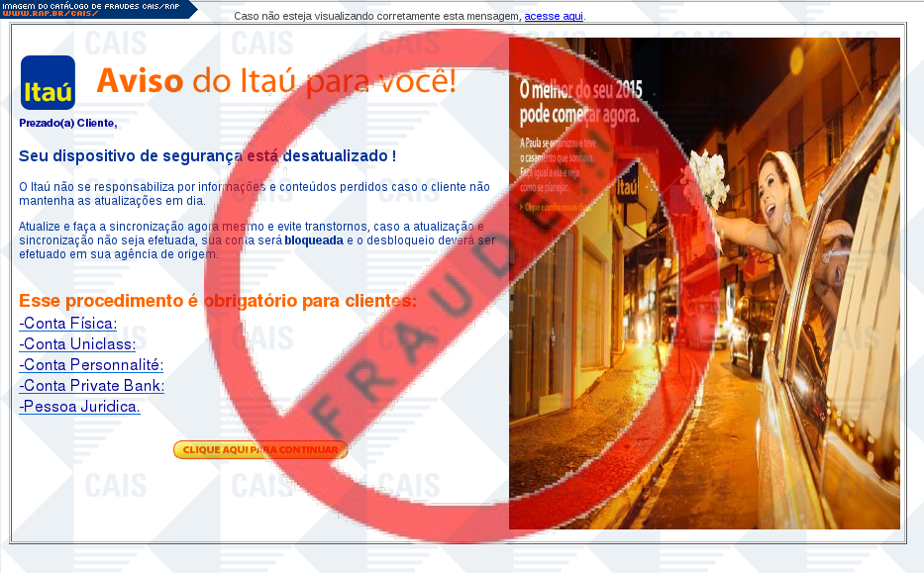This screenshot has height=573, width=924.
Task: Click the 'Esse procedimento é obrigatório' orange heading
Action: click(x=218, y=301)
